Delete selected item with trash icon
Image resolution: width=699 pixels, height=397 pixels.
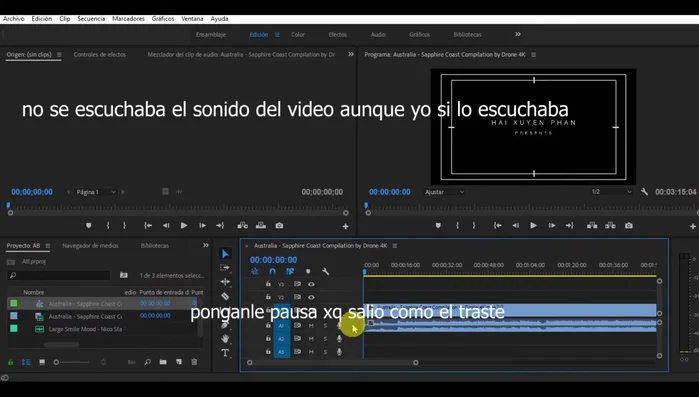click(194, 362)
